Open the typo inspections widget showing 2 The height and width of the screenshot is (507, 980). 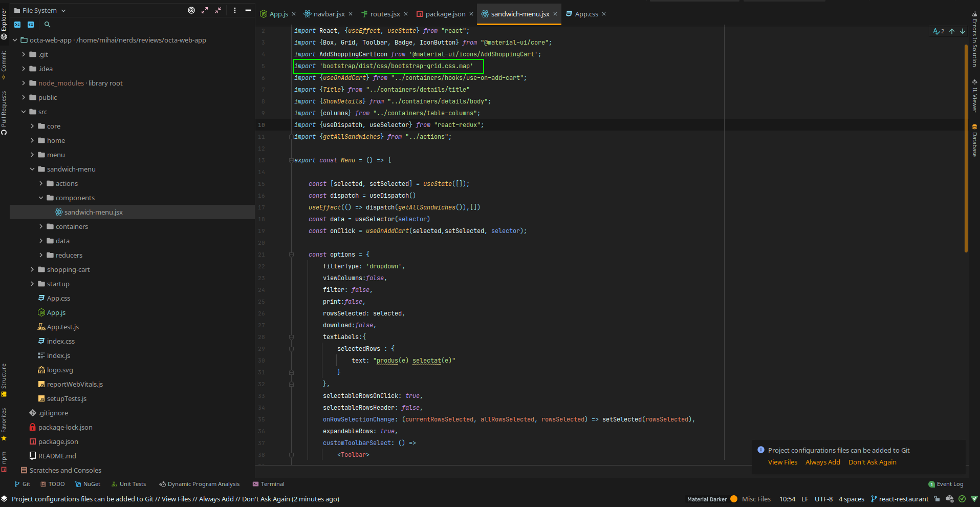939,31
